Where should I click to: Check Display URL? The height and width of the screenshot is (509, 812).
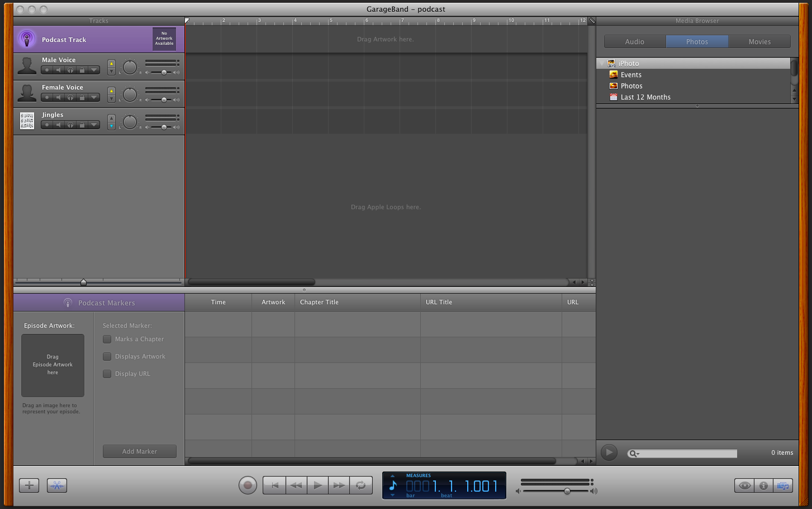pyautogui.click(x=107, y=374)
